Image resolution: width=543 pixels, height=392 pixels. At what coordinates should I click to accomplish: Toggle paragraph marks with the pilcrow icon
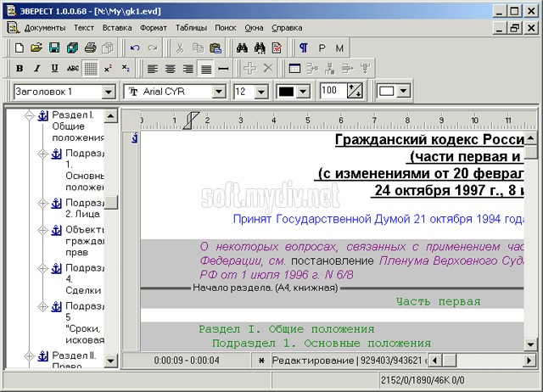(304, 48)
